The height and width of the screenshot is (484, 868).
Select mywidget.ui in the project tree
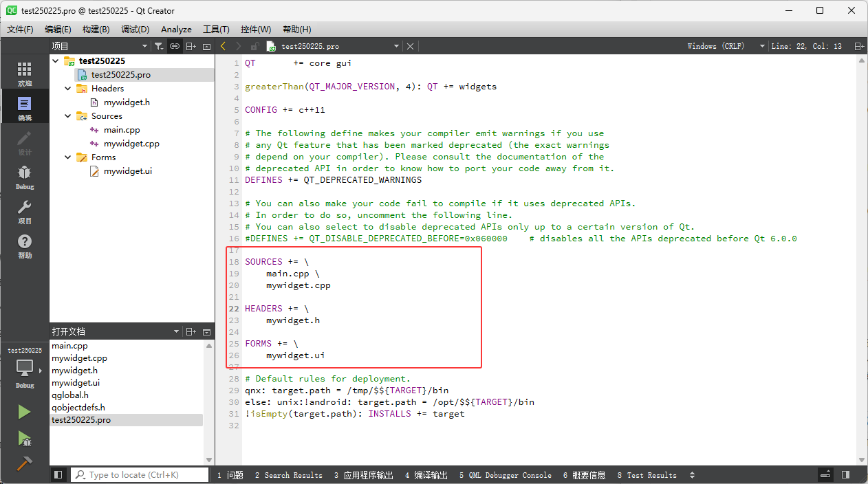[x=128, y=171]
